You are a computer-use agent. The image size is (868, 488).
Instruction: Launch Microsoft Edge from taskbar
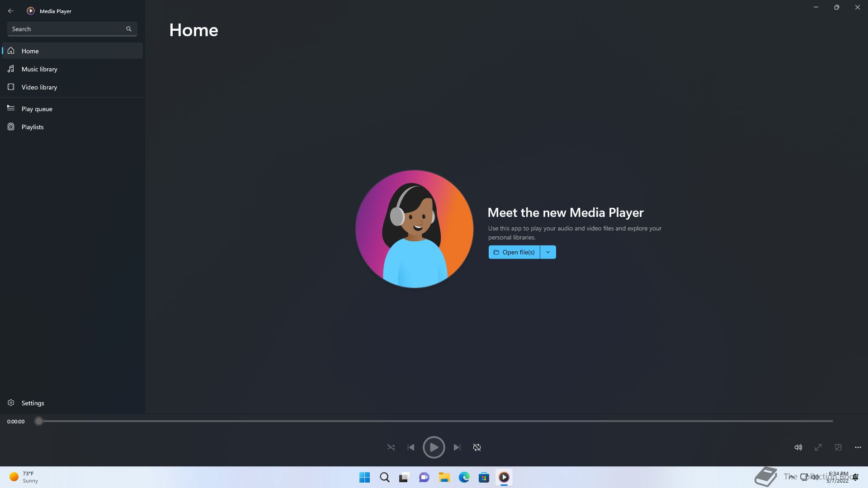tap(464, 477)
